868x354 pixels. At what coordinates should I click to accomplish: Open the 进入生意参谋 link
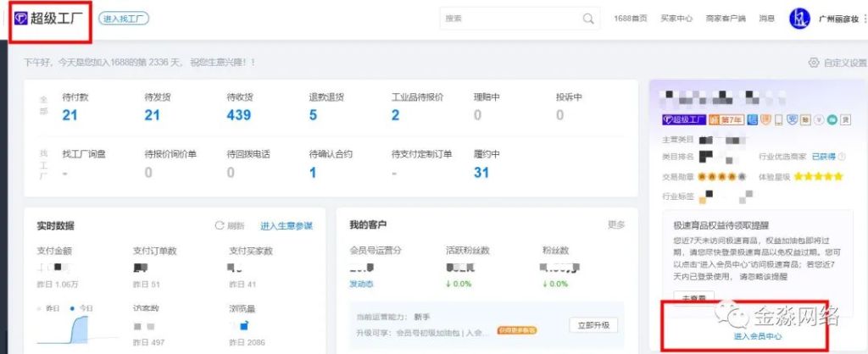tap(287, 225)
